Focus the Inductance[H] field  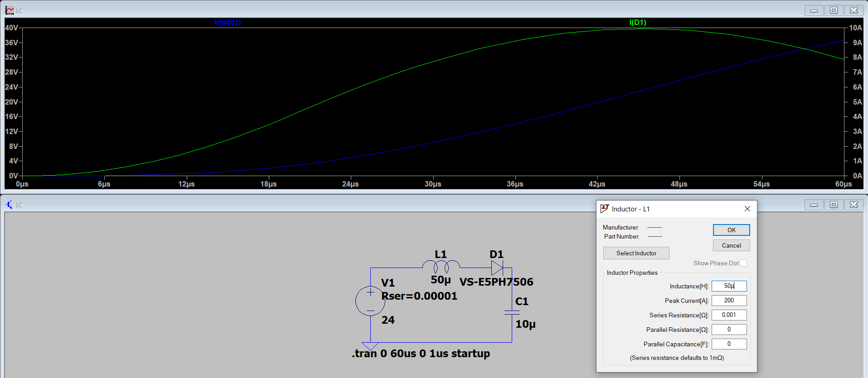click(x=729, y=286)
